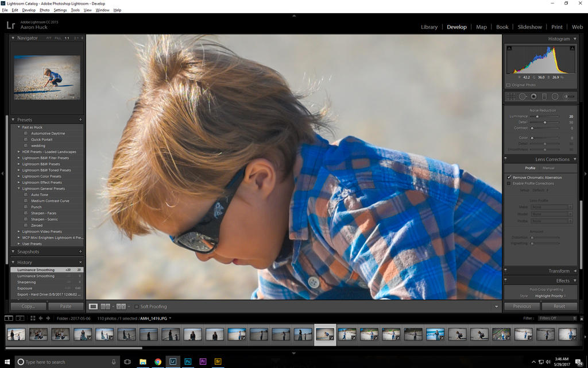The image size is (588, 368).
Task: Select the Graduated Filter tool
Action: point(544,97)
